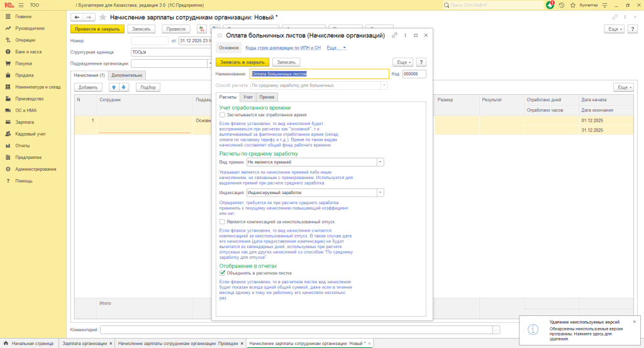The image size is (644, 348).
Task: Switch to the 'Прочее' tab
Action: (267, 97)
